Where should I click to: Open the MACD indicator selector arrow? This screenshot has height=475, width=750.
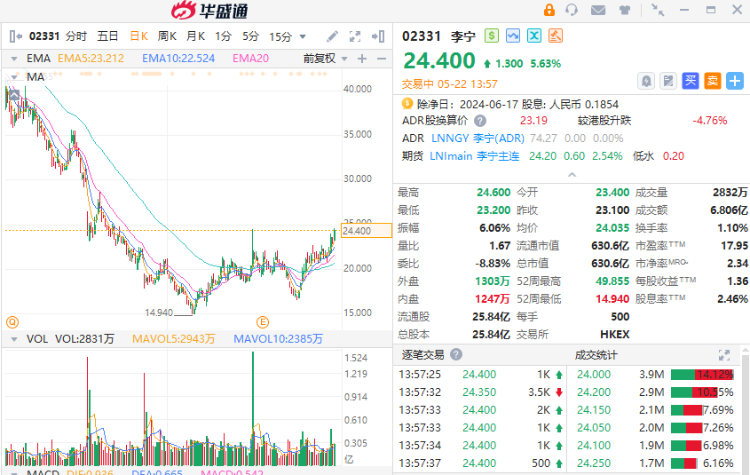tap(14, 473)
